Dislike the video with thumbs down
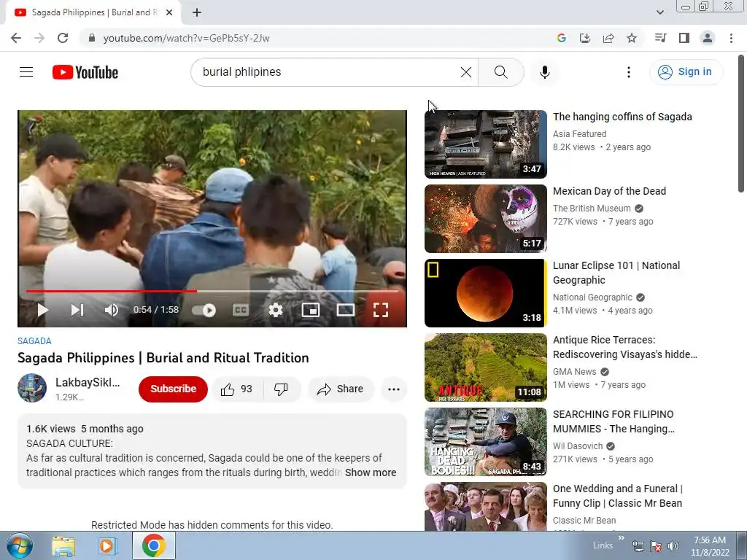This screenshot has height=560, width=747. [x=281, y=389]
